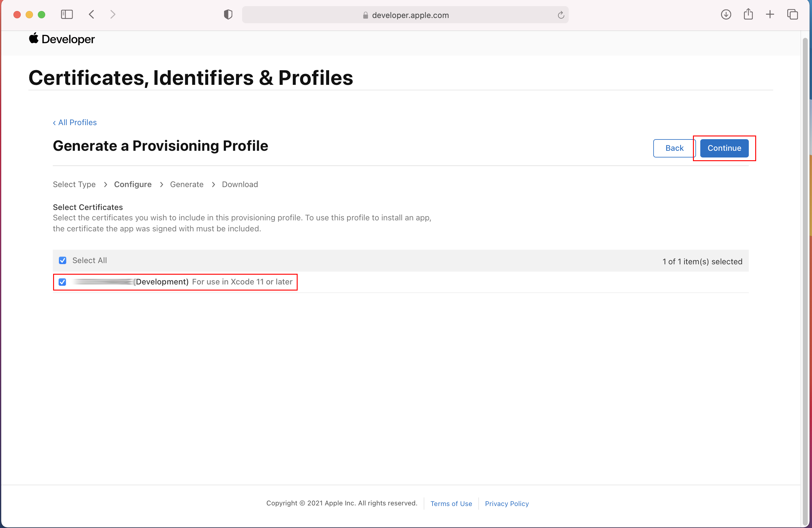Click the Apple Developer logo

62,39
